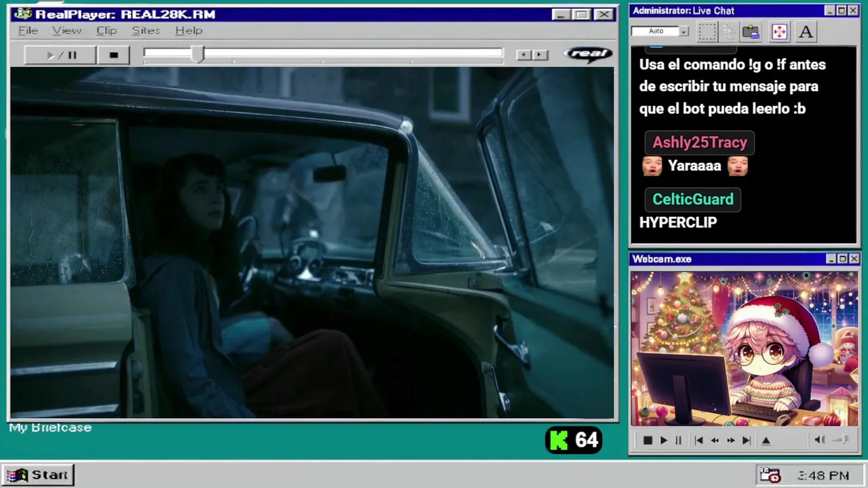Open the Sites menu in RealPlayer
Image resolution: width=868 pixels, height=488 pixels.
click(146, 30)
